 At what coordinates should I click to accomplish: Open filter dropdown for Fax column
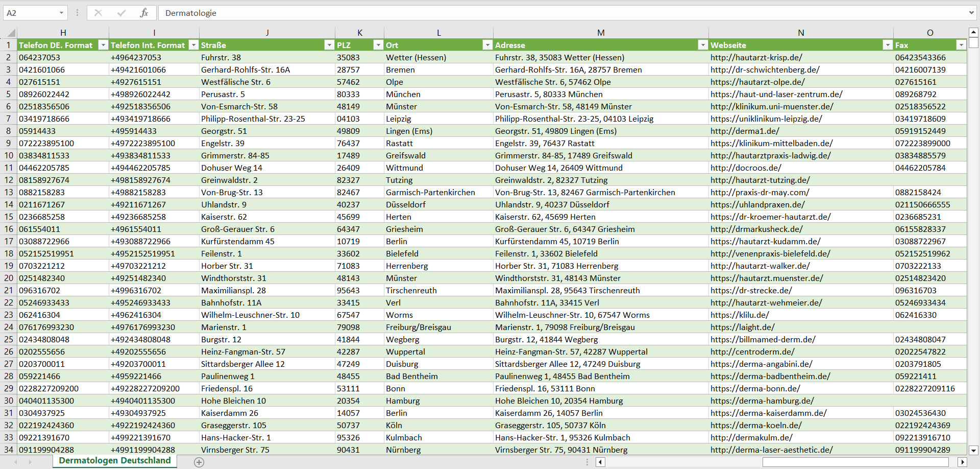click(961, 45)
